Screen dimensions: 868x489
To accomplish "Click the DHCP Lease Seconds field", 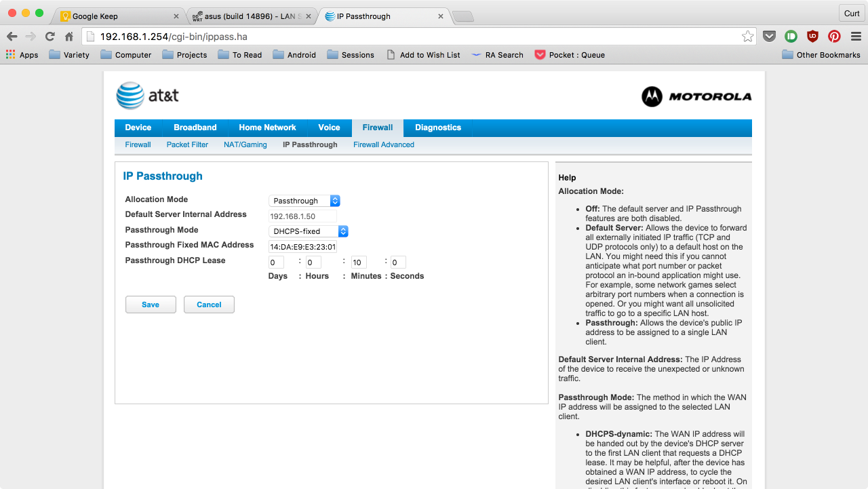I will [x=398, y=262].
